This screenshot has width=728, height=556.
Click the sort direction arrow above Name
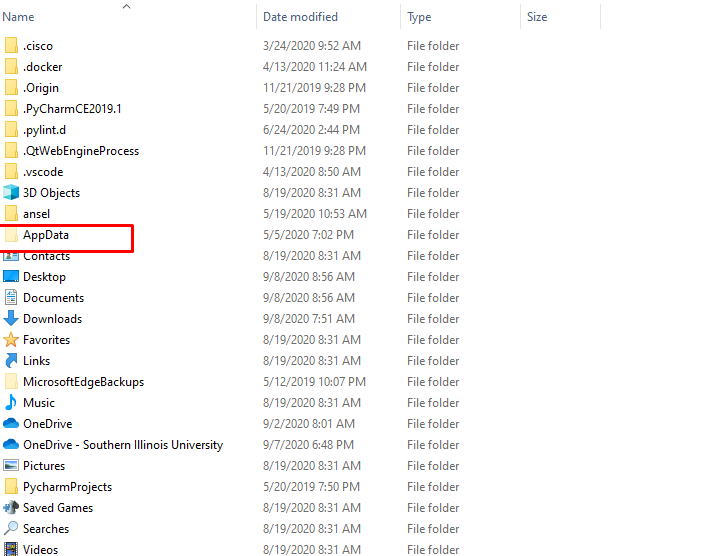(x=126, y=6)
